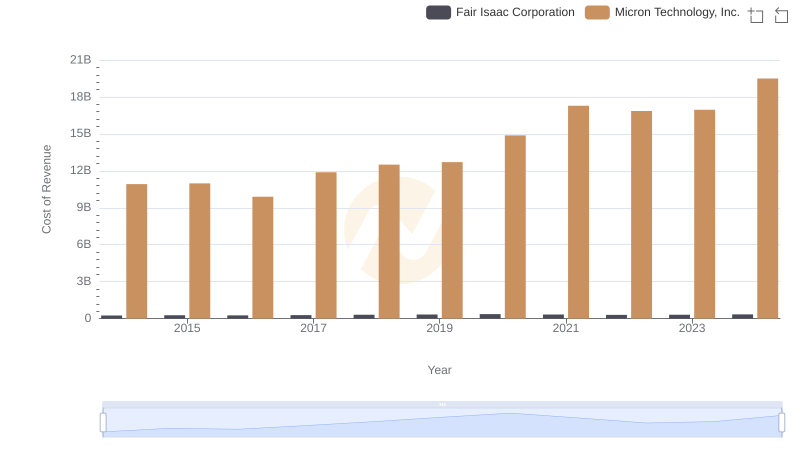Click the 2021 x-axis label
The height and width of the screenshot is (461, 800).
(566, 328)
